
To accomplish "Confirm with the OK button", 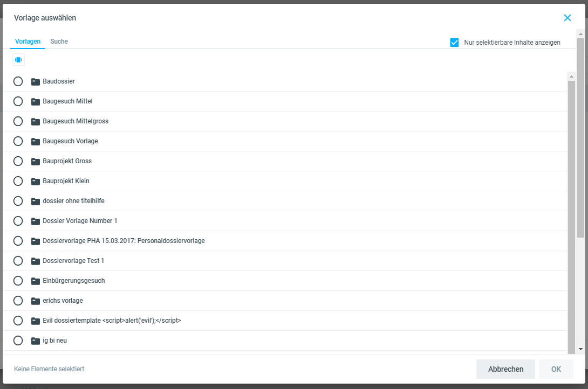I will [556, 369].
